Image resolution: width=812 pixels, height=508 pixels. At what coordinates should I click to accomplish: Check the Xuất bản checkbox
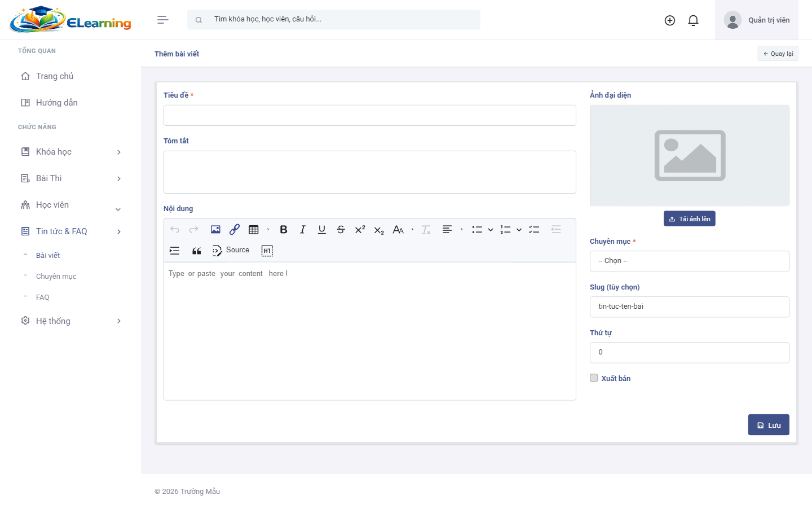tap(594, 378)
